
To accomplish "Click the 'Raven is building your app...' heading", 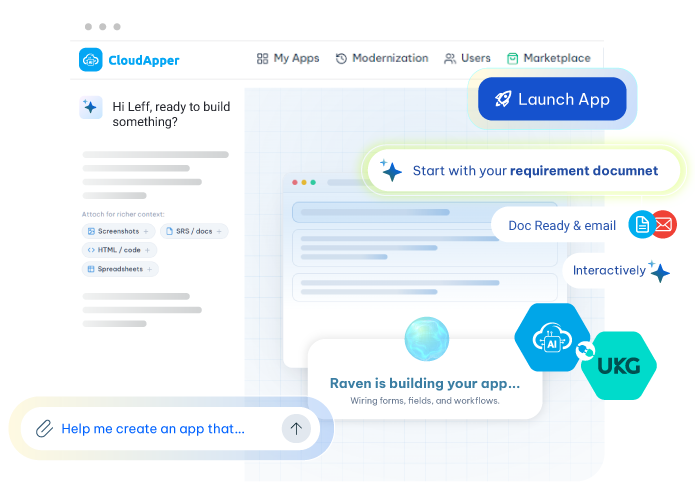I will click(x=425, y=383).
